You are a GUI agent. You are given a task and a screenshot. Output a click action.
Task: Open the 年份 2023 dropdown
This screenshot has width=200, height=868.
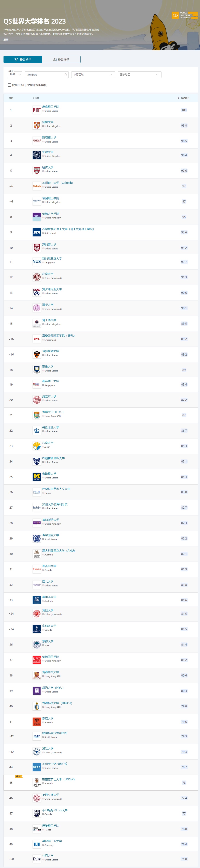pyautogui.click(x=15, y=75)
